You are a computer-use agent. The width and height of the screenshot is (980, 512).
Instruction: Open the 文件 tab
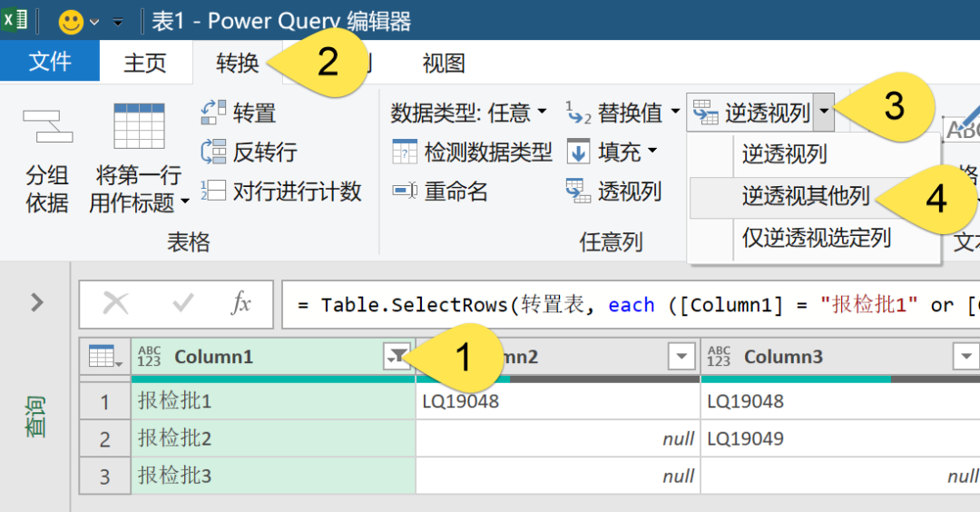49,61
